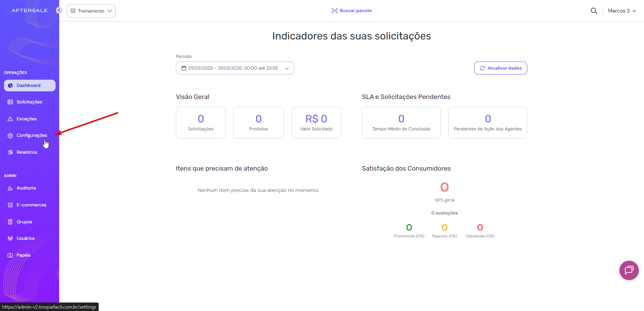Screen dimensions: 644x311
Task: Select Usuários in the admin menu
Action: point(25,239)
